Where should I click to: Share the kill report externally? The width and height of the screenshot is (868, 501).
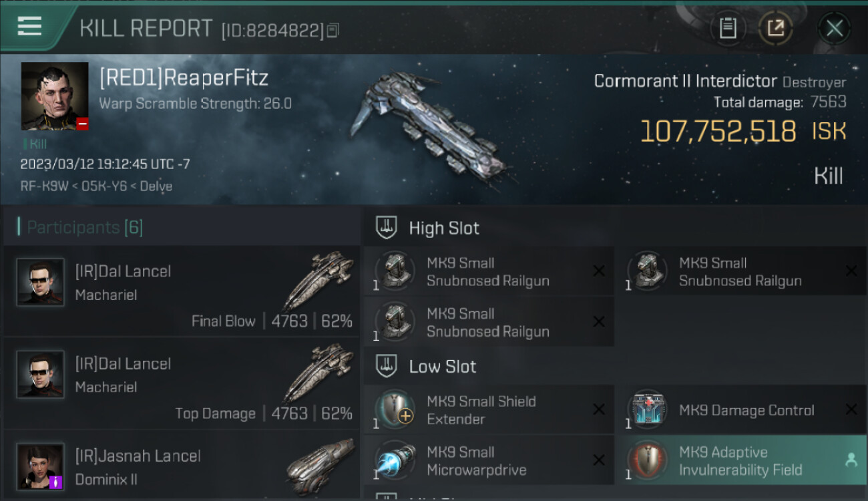[x=775, y=28]
